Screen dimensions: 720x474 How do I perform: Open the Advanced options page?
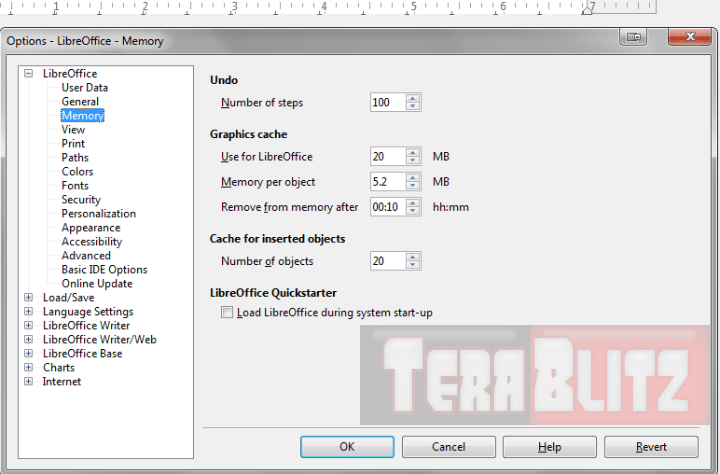(86, 256)
